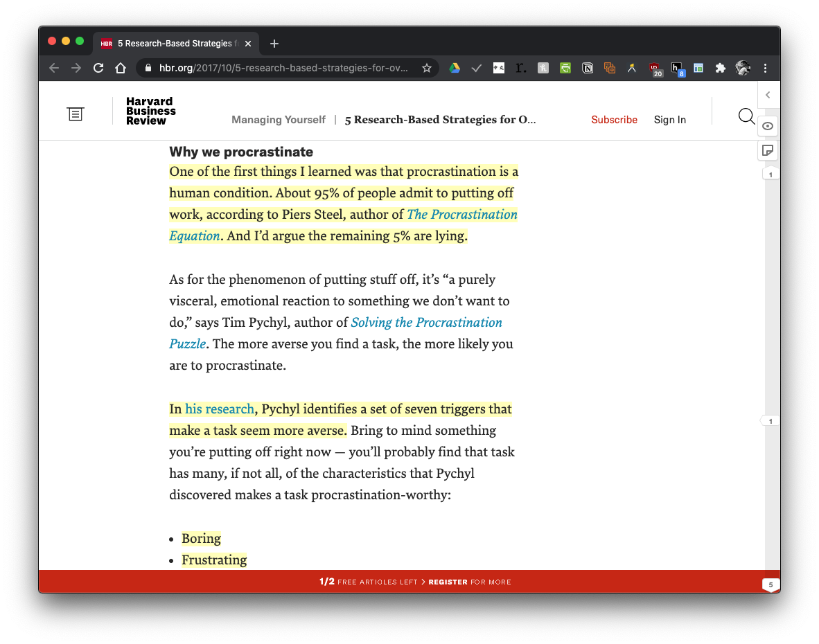Open the 'r.' extension
The image size is (819, 644).
click(x=521, y=68)
